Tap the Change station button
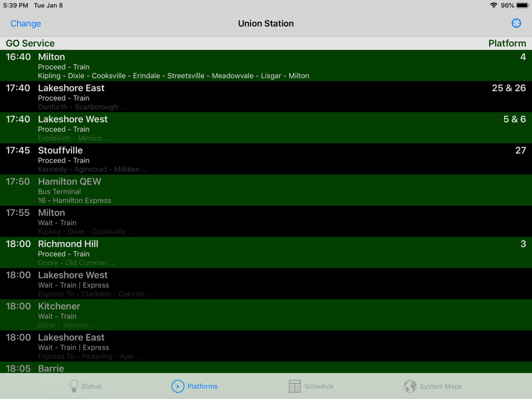 (x=26, y=24)
